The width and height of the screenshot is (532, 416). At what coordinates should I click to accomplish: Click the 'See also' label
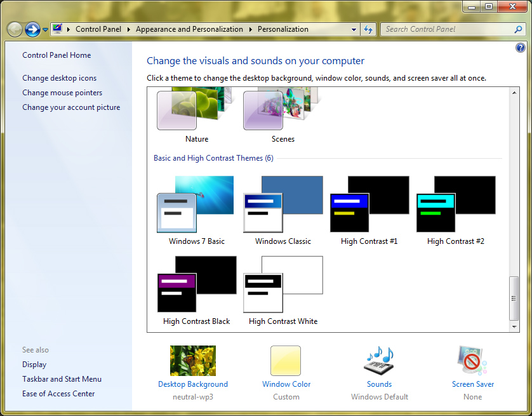coord(36,350)
